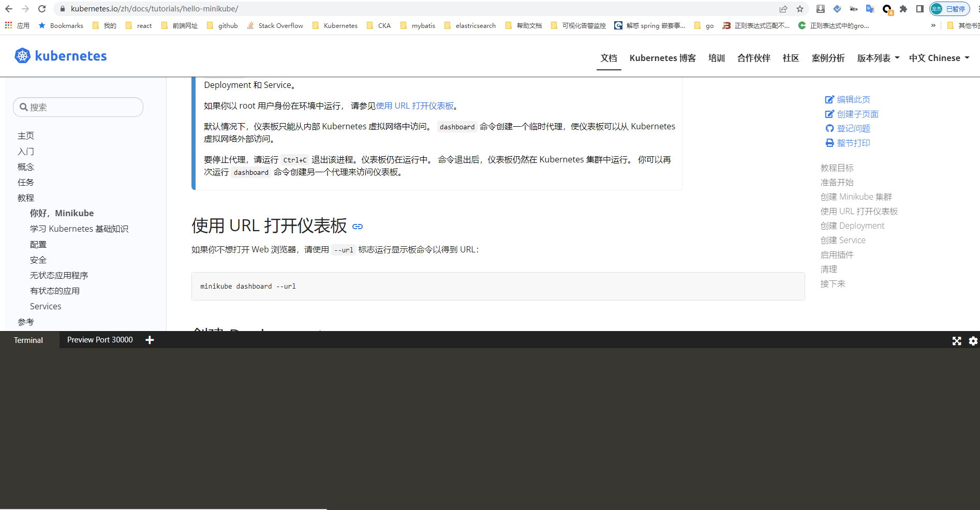Expand the terminal panel to fullscreen
Screen dimensions: 980x510
pyautogui.click(x=957, y=341)
